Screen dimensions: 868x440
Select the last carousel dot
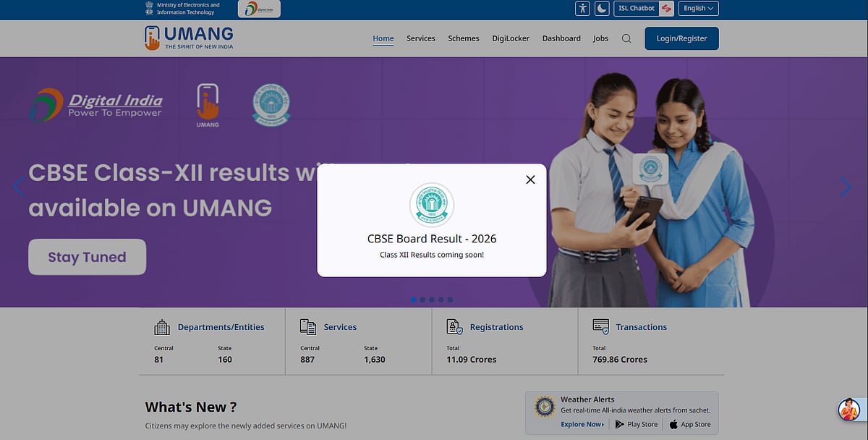(x=450, y=300)
